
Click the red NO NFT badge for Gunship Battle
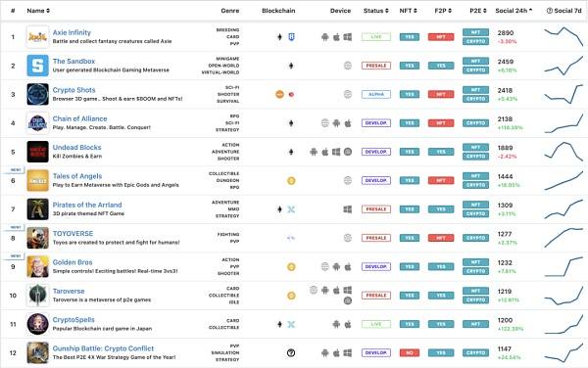[x=409, y=353]
